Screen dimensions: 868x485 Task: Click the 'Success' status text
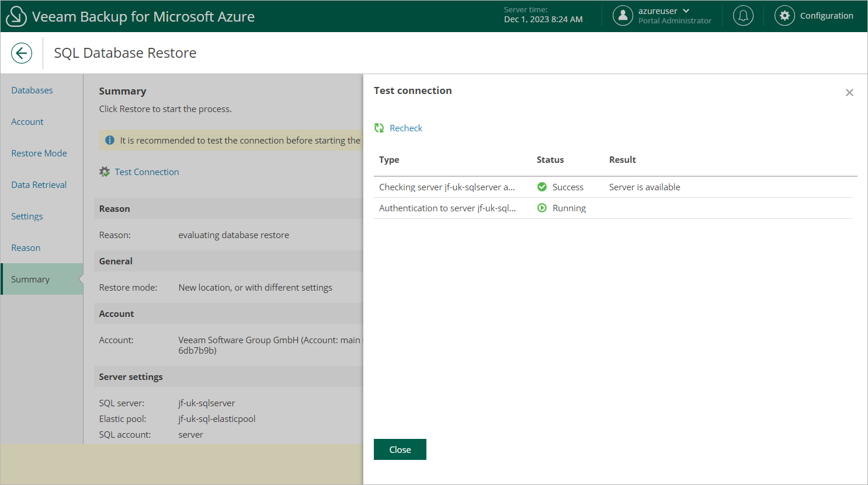pos(568,187)
